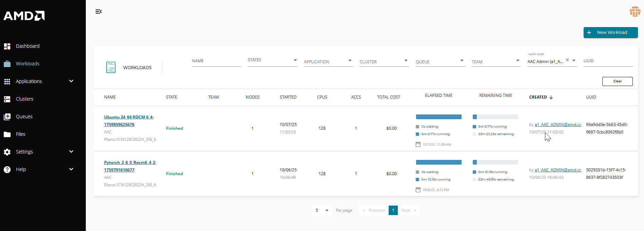Click the Dashboard grid icon in sidebar
This screenshot has width=644, height=231.
[x=7, y=46]
